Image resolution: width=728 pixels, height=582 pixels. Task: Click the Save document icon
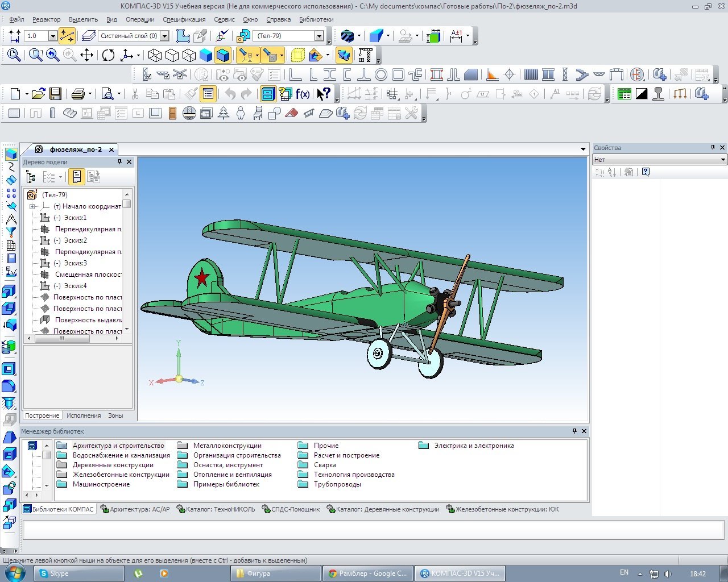pyautogui.click(x=55, y=94)
